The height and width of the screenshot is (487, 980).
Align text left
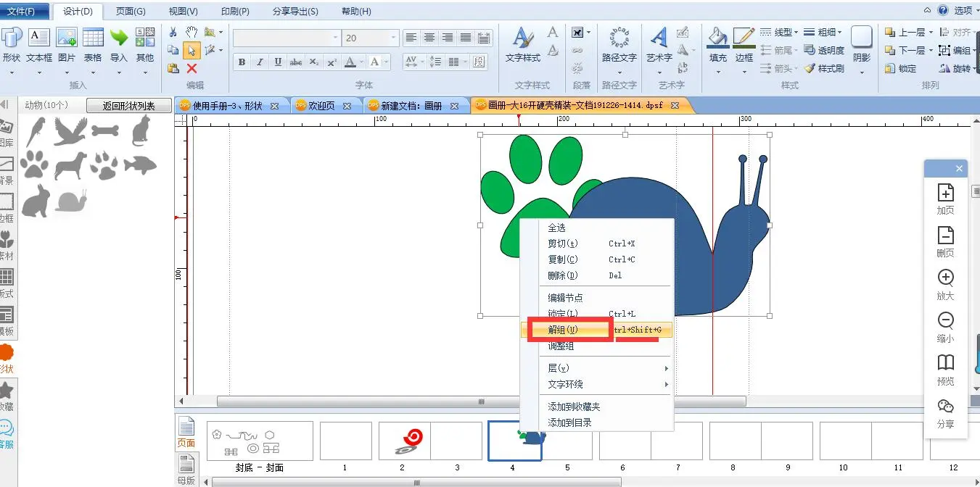(x=411, y=38)
